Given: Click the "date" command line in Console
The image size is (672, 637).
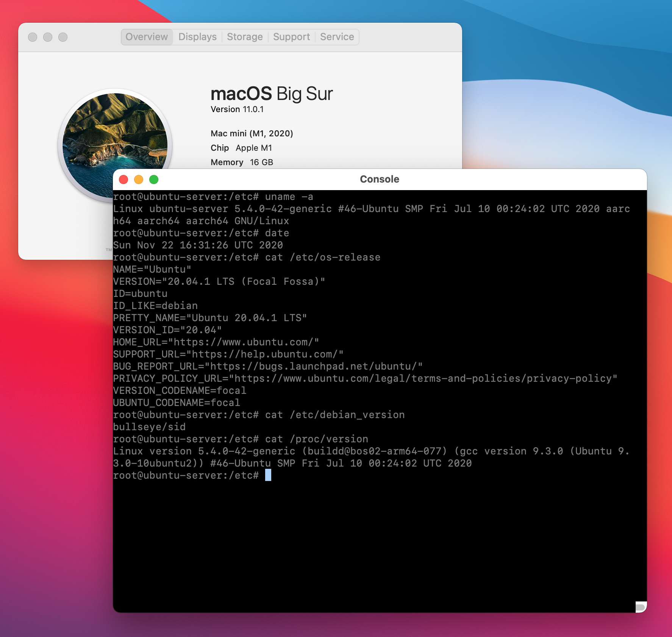Looking at the screenshot, I should tap(201, 233).
